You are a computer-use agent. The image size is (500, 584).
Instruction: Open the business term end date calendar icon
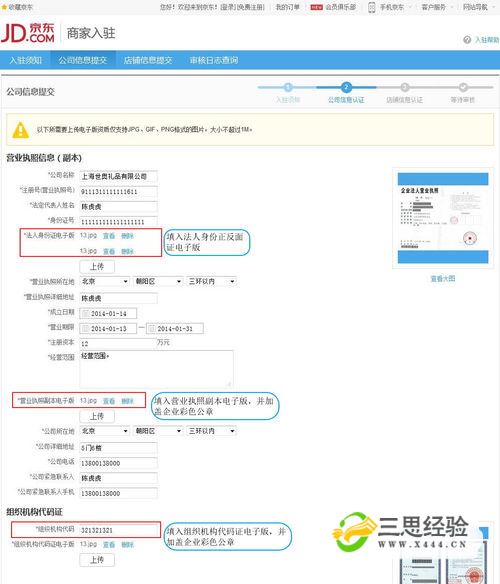(152, 328)
